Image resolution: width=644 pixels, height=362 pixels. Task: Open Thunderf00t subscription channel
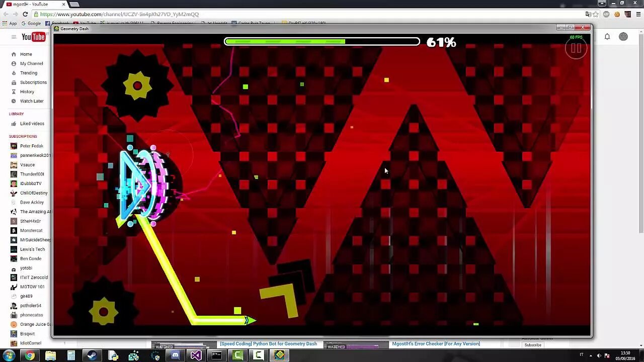pyautogui.click(x=32, y=174)
